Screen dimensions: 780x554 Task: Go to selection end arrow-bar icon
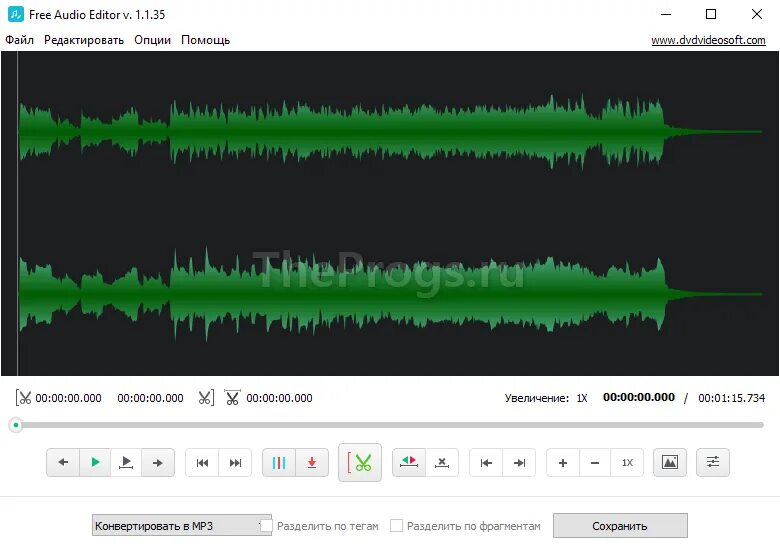click(519, 462)
